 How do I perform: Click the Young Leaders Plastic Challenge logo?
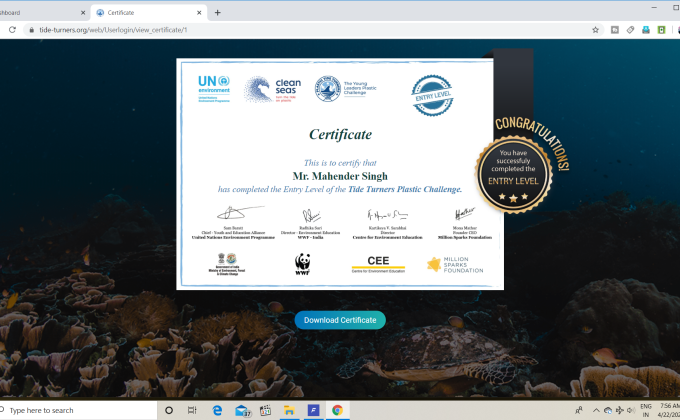345,89
